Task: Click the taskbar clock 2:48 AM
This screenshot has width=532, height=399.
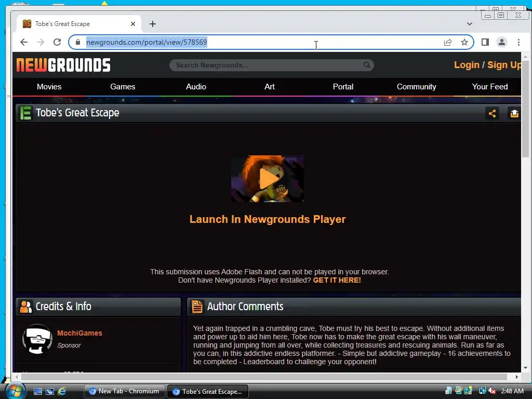Action: click(x=512, y=391)
